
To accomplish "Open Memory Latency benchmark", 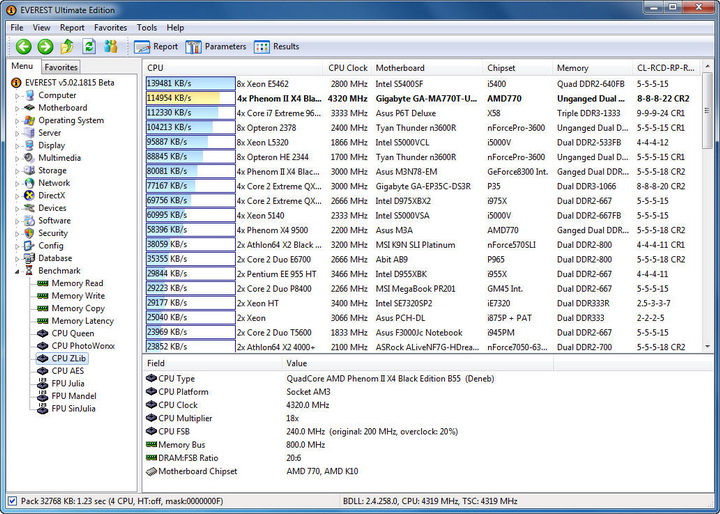I will (83, 321).
